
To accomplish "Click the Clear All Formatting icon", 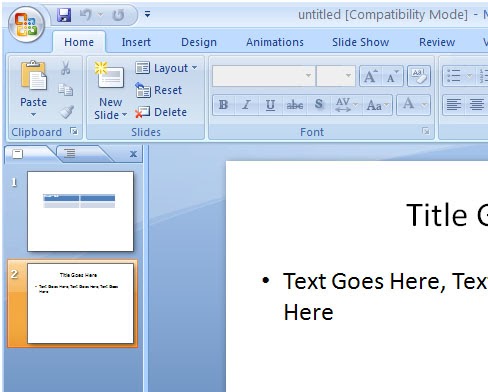I will [x=419, y=76].
